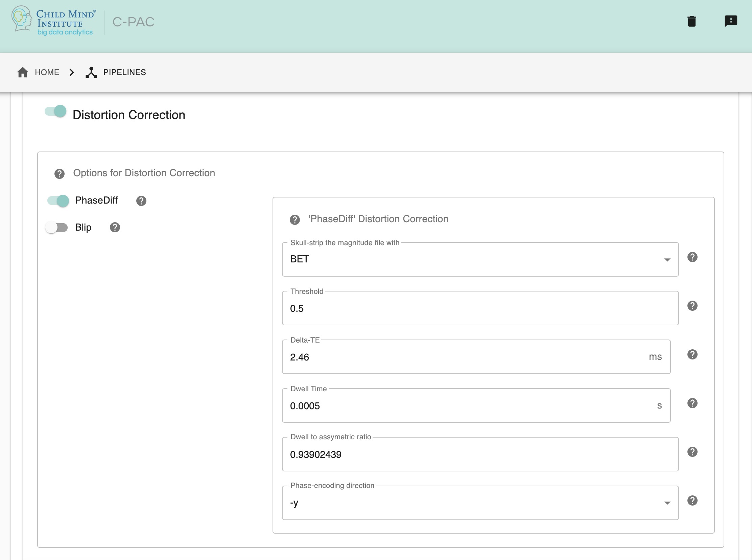Show help icon next to PhaseDiff toggle
Viewport: 752px width, 560px height.
click(x=141, y=201)
